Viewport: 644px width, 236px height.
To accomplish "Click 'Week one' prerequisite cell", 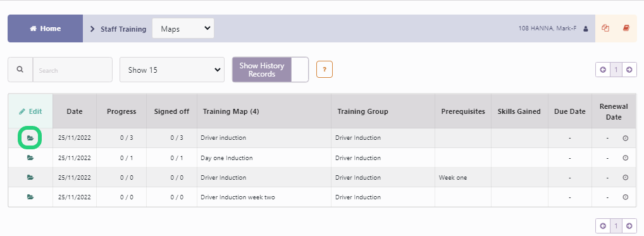I will click(x=463, y=177).
